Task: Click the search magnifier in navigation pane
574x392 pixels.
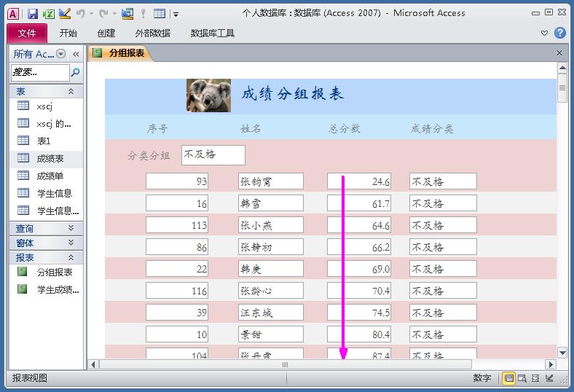Action: [76, 72]
